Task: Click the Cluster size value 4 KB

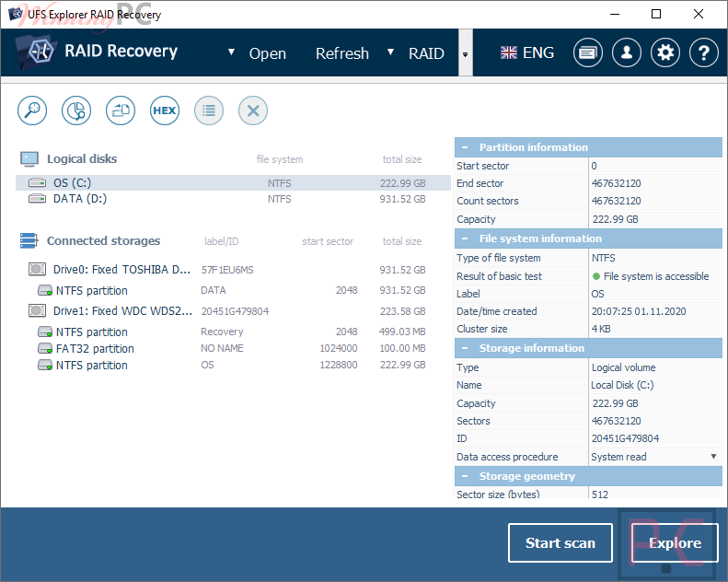Action: pyautogui.click(x=601, y=329)
